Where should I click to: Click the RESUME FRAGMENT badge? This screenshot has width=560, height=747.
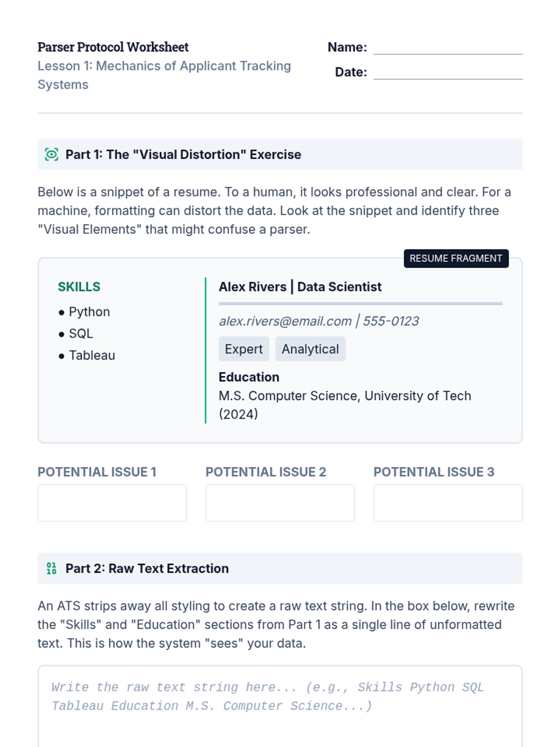pyautogui.click(x=456, y=259)
